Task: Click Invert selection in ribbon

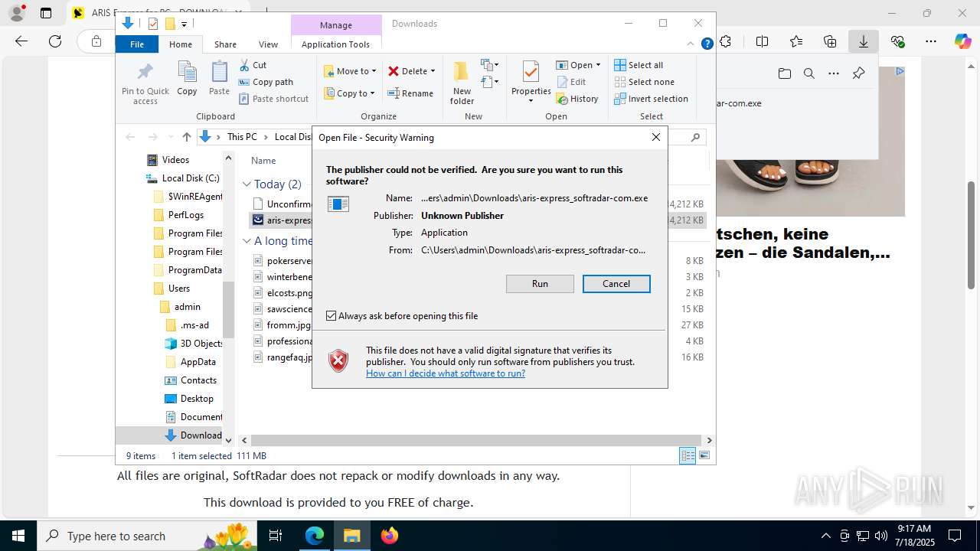Action: (x=651, y=99)
